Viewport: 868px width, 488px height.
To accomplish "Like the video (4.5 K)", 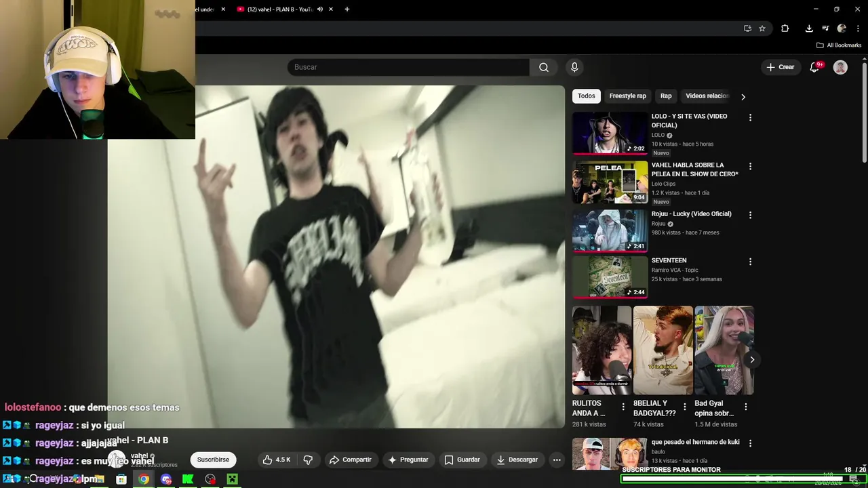I will [277, 460].
